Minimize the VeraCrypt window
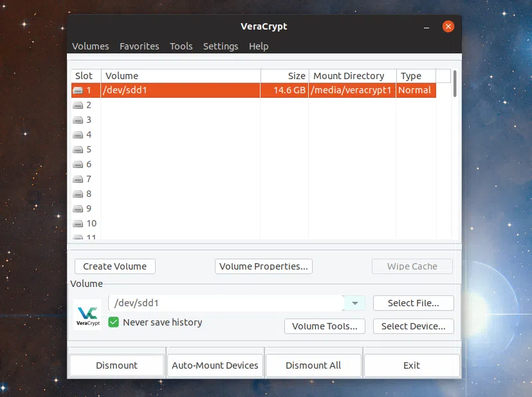 tap(427, 27)
